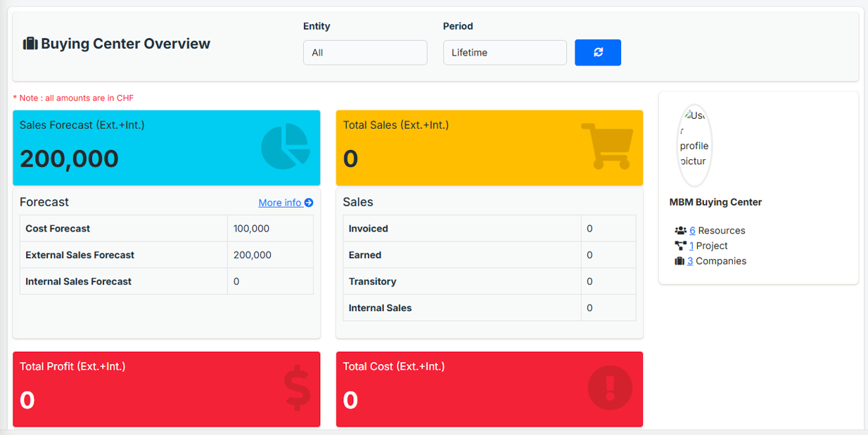Open the 3 Companies link
Image resolution: width=868 pixels, height=435 pixels.
pyautogui.click(x=690, y=261)
